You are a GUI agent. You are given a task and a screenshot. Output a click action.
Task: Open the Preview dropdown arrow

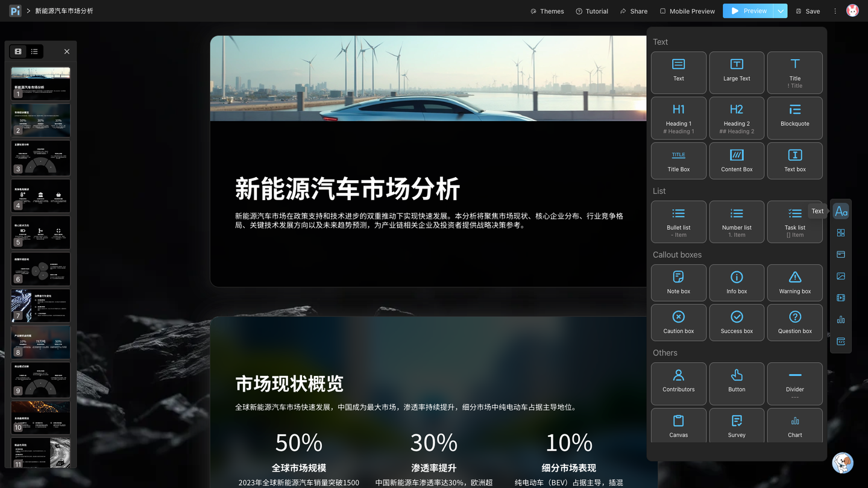[780, 11]
